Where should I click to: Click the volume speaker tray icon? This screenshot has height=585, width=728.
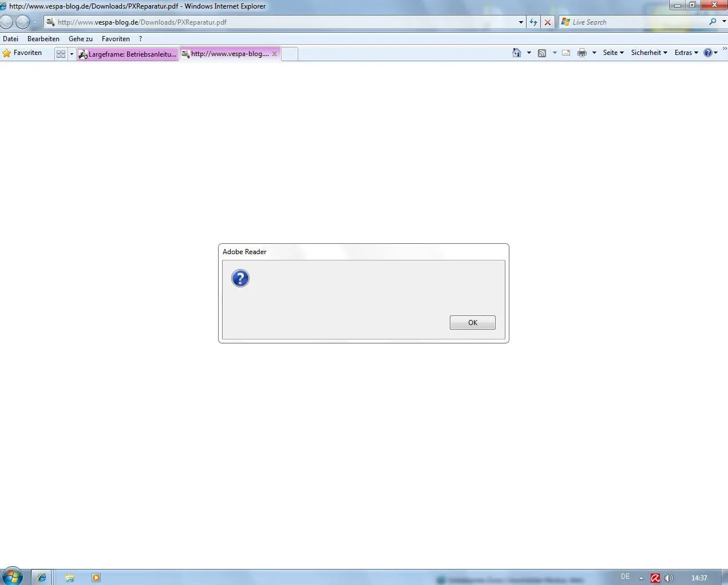668,578
